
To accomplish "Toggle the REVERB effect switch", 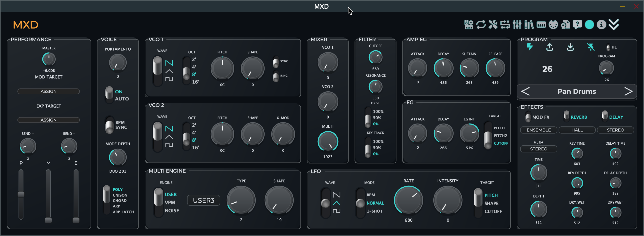I will click(566, 116).
